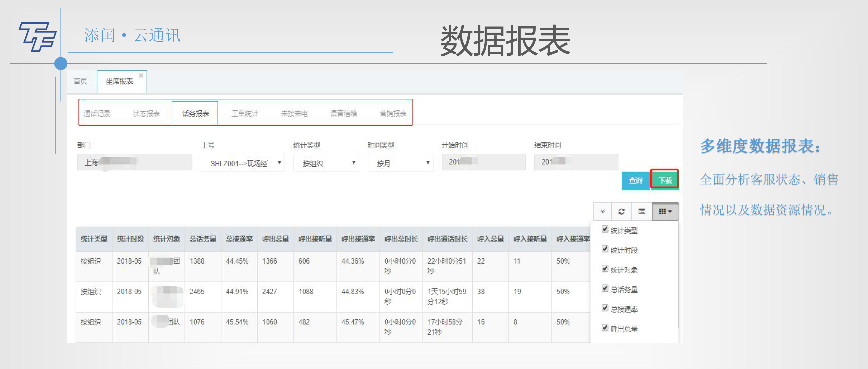Click the green 下载 button
This screenshot has height=369, width=868.
665,180
